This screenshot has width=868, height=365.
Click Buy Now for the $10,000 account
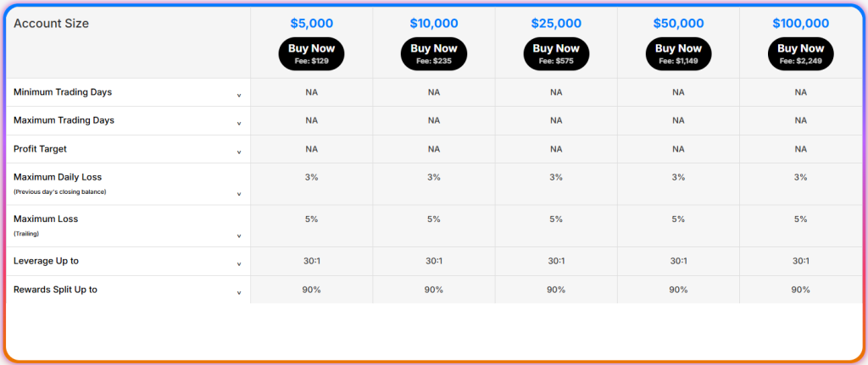pyautogui.click(x=433, y=53)
